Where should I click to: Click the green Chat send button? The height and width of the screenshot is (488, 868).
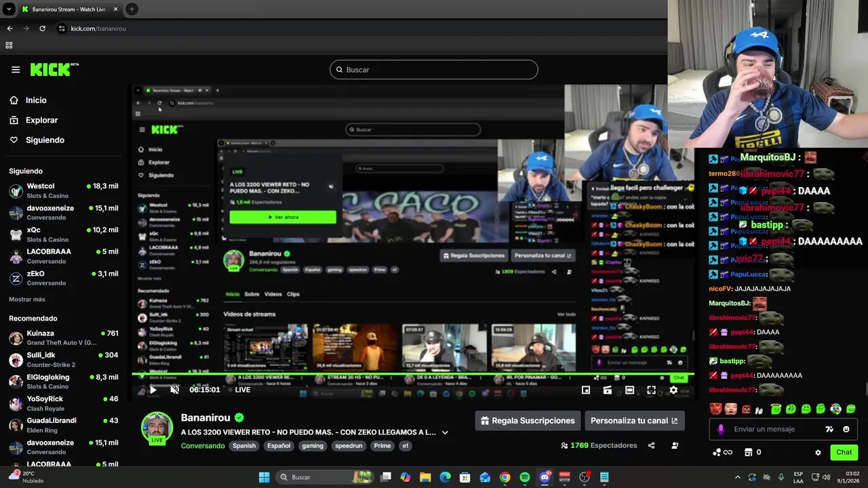(x=844, y=452)
